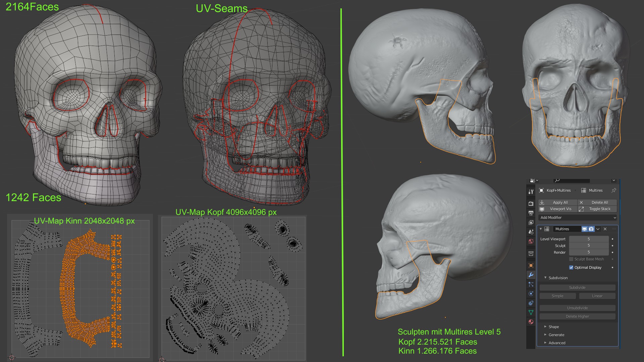Switch to the Modifier wrench tab
644x362 pixels.
coord(531,275)
